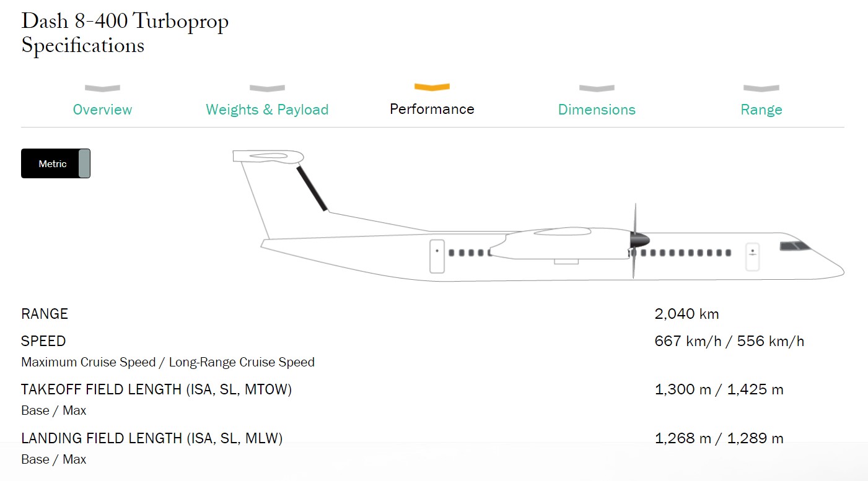The height and width of the screenshot is (481, 868).
Task: Select the Performance tab
Action: pyautogui.click(x=432, y=109)
